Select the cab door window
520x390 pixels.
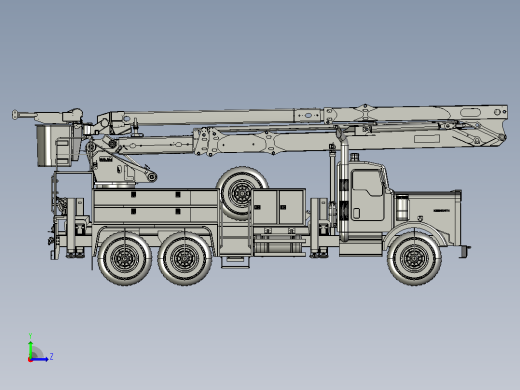367,183
